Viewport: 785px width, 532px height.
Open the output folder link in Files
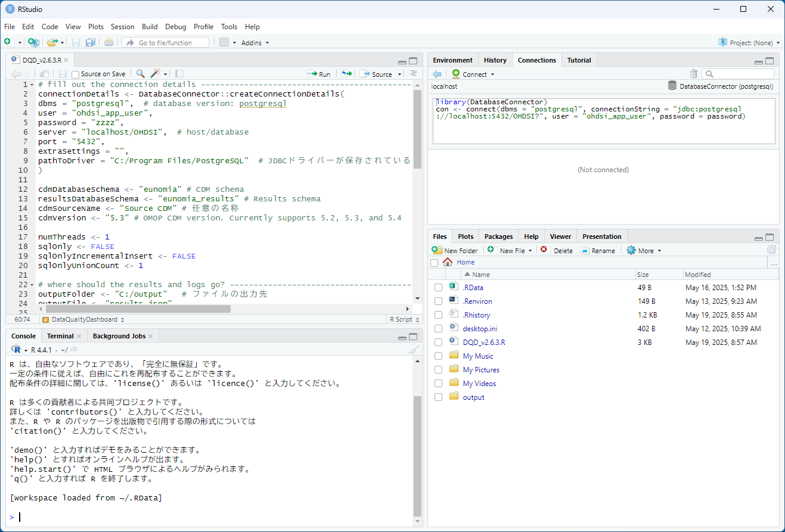pyautogui.click(x=473, y=397)
